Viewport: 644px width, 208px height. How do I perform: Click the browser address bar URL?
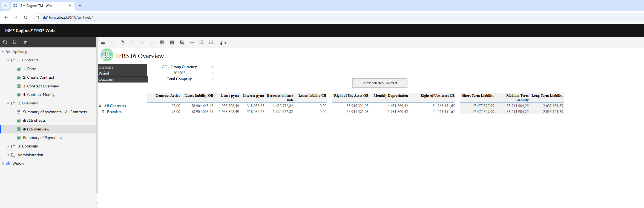coord(68,17)
